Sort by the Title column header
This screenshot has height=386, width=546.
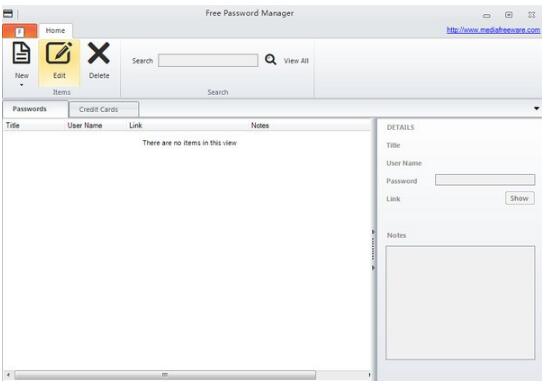(13, 125)
